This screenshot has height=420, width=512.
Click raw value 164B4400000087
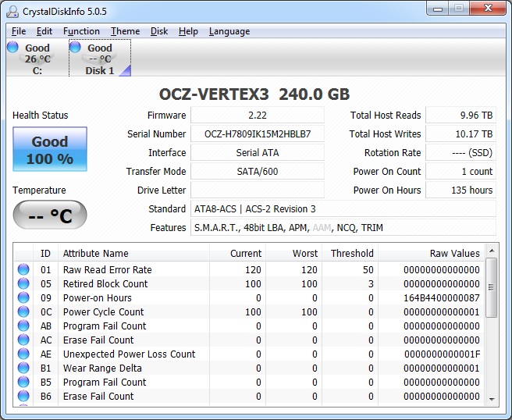click(x=442, y=298)
